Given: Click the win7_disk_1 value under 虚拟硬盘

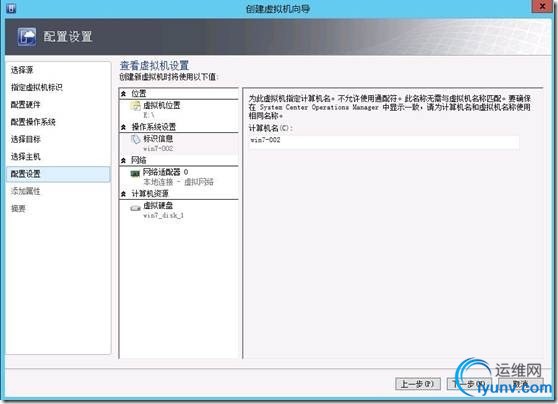Looking at the screenshot, I should [x=163, y=215].
